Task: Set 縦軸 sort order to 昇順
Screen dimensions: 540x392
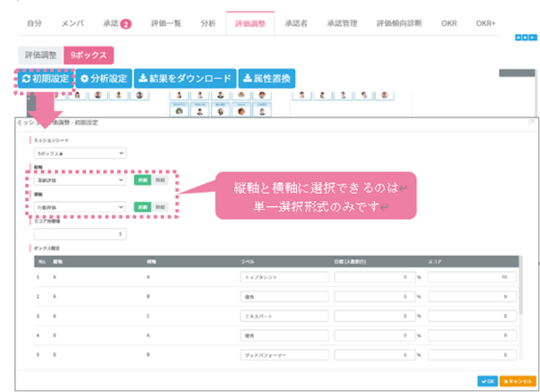Action: coord(143,180)
